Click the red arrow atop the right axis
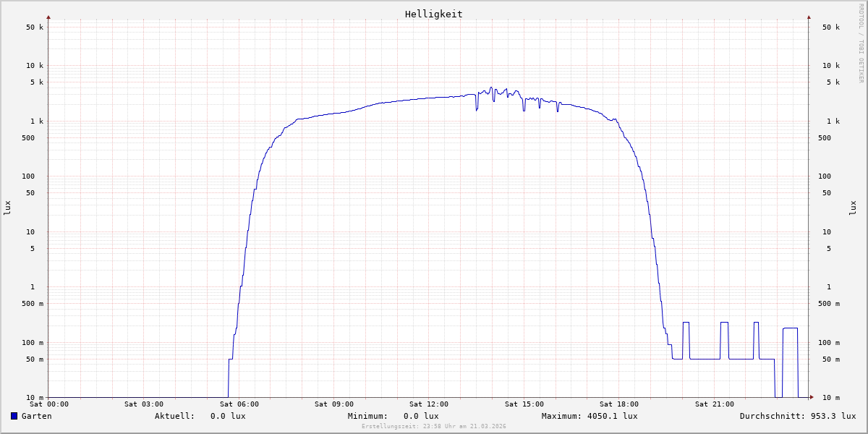Viewport: 868px width, 434px height. [x=809, y=17]
